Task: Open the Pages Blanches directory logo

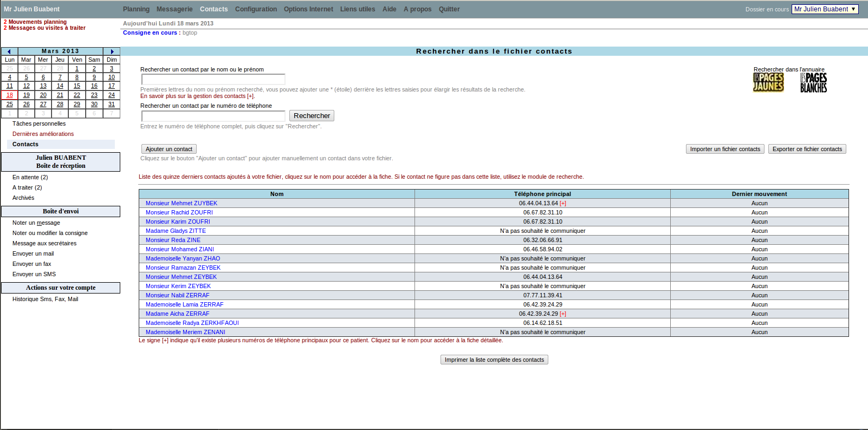Action: pyautogui.click(x=813, y=82)
